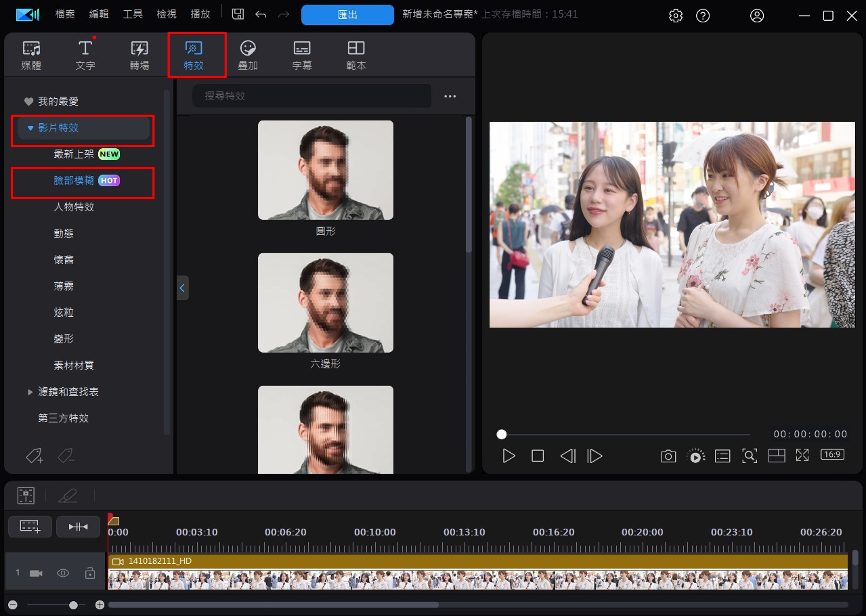Toggle track 1 visibility eye icon

click(63, 573)
